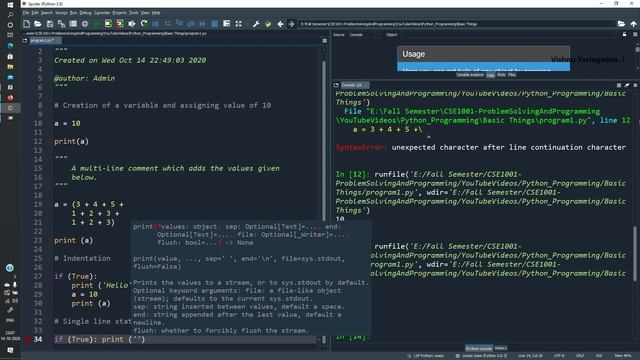Open the Run menu
Screen dimensions: 640x360
point(73,13)
